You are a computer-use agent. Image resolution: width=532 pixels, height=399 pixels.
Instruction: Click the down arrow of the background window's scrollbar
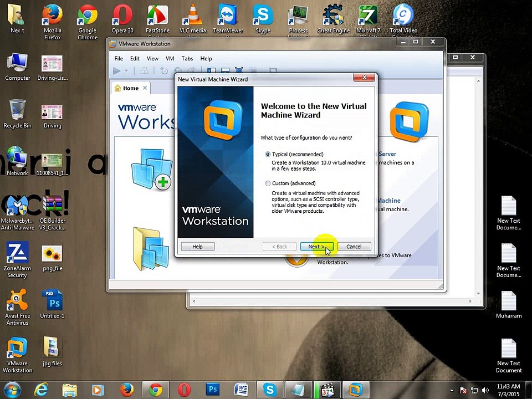pyautogui.click(x=478, y=294)
